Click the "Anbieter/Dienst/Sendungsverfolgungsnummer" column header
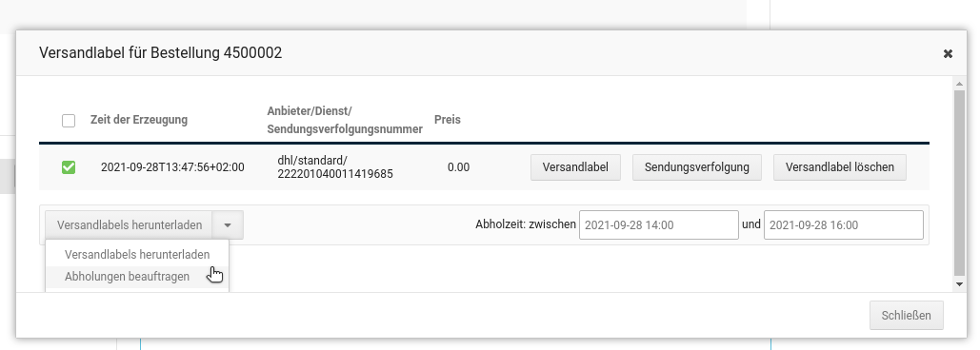Image resolution: width=980 pixels, height=350 pixels. point(345,120)
